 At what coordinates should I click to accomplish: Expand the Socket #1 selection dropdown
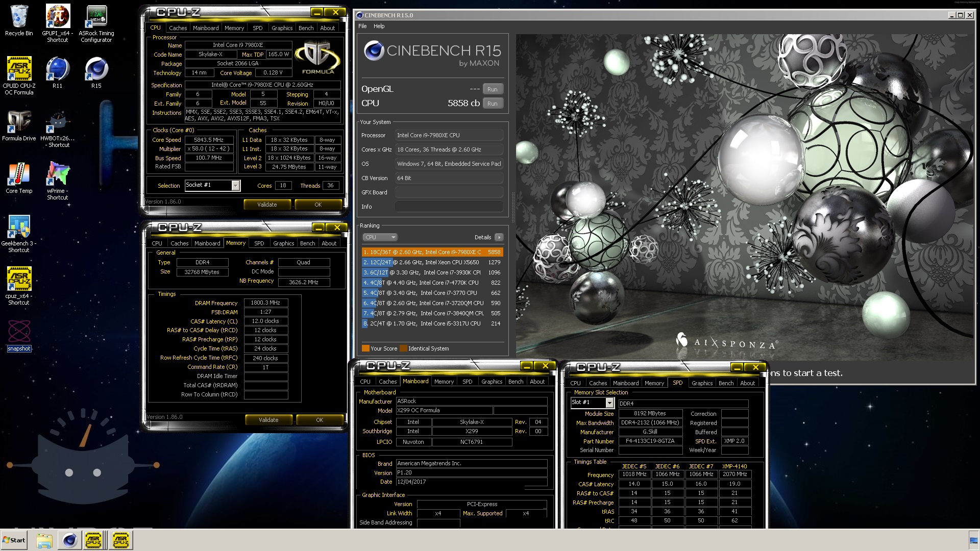point(235,185)
